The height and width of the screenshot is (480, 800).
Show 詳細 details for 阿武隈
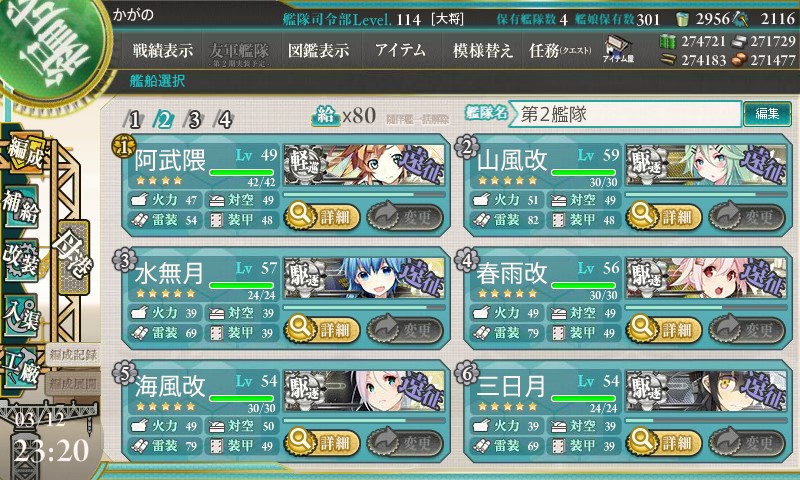point(322,217)
